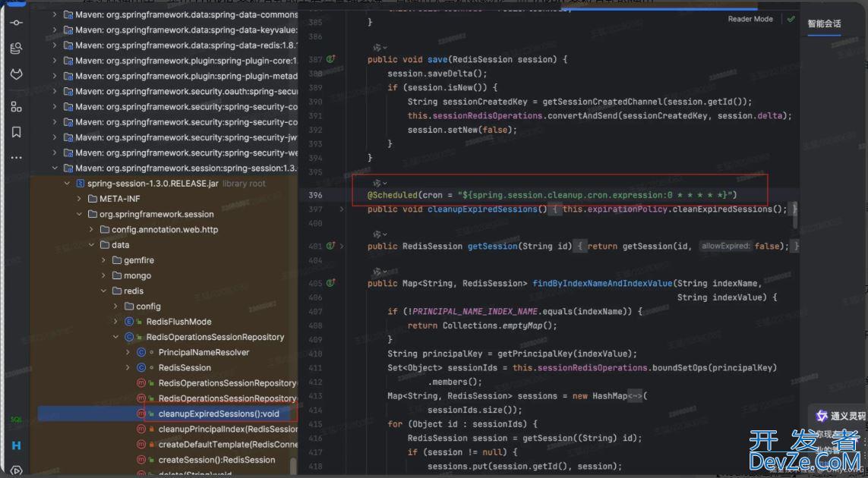The height and width of the screenshot is (478, 868).
Task: Expand the META-INF folder
Action: click(x=79, y=199)
